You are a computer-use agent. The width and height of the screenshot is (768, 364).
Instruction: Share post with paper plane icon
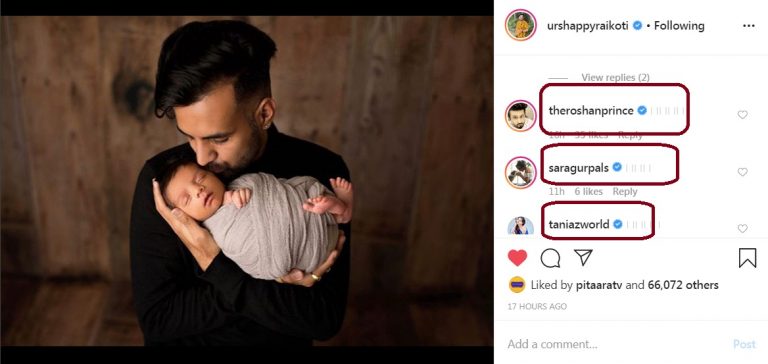tap(583, 257)
